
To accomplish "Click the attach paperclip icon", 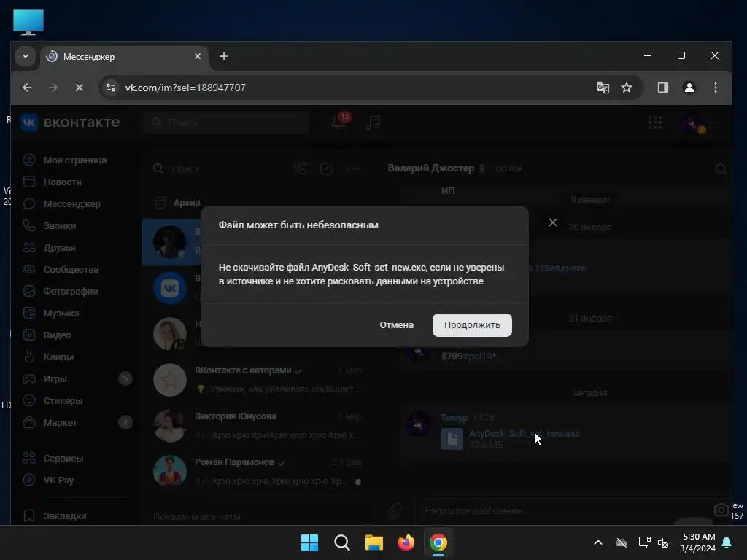I will pos(395,511).
